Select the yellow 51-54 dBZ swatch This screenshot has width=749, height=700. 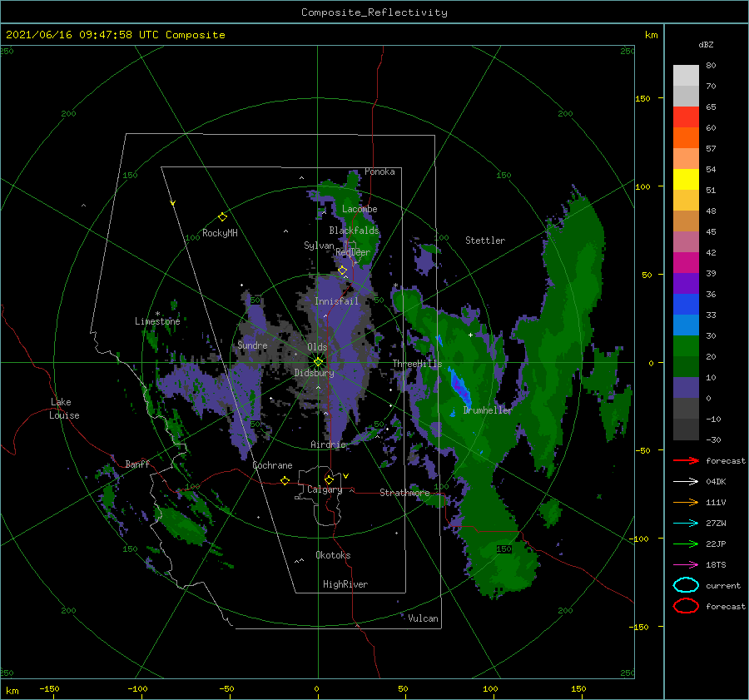686,179
